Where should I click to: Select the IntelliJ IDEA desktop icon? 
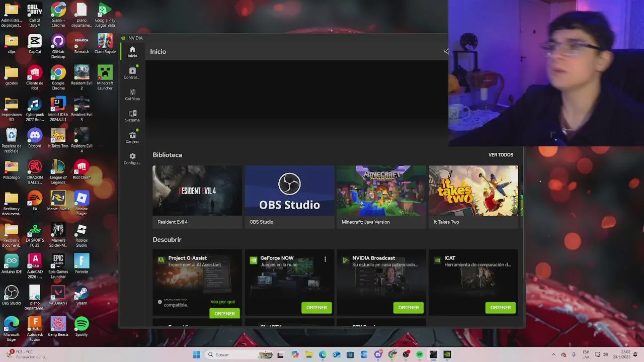click(x=58, y=110)
